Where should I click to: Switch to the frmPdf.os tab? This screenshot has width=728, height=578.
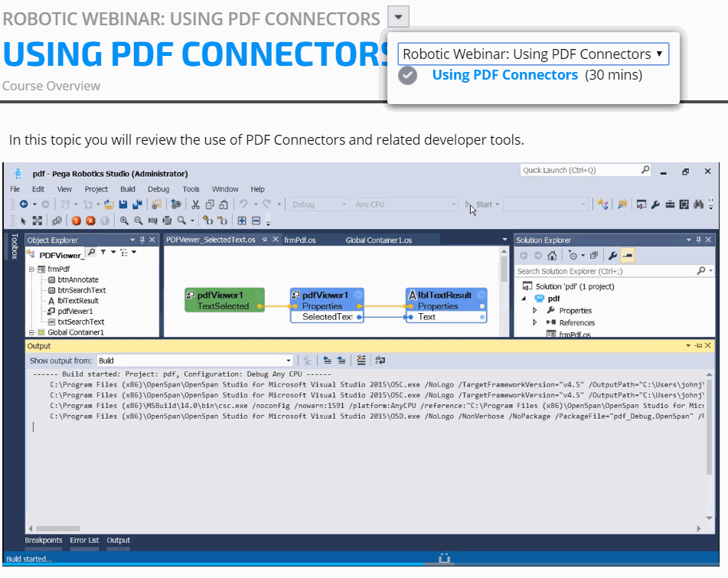300,240
